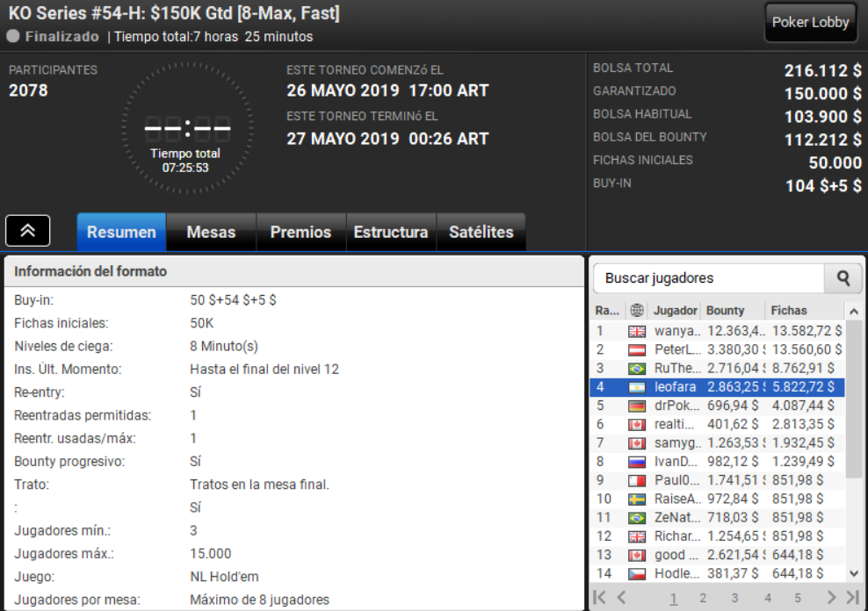Click the search magnifier icon

pyautogui.click(x=843, y=278)
